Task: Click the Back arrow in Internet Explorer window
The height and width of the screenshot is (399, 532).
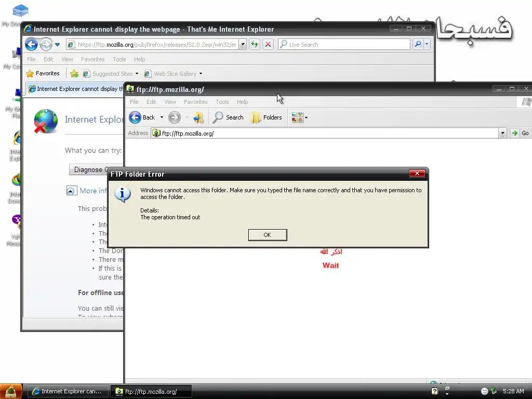Action: click(31, 45)
